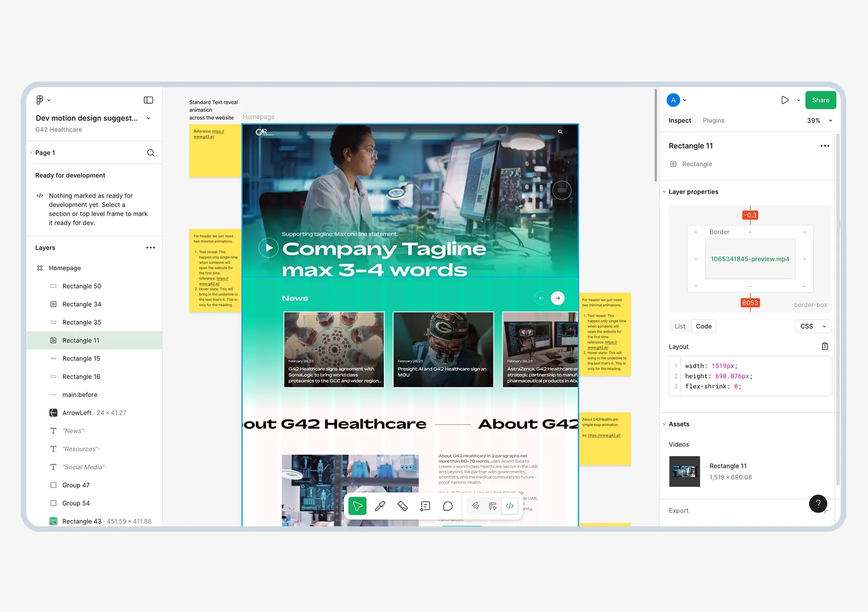Switch to the List view tab
This screenshot has height=612, width=868.
pos(680,326)
